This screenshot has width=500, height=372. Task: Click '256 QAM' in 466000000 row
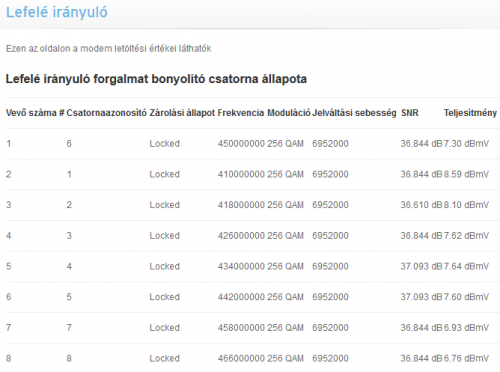point(285,358)
